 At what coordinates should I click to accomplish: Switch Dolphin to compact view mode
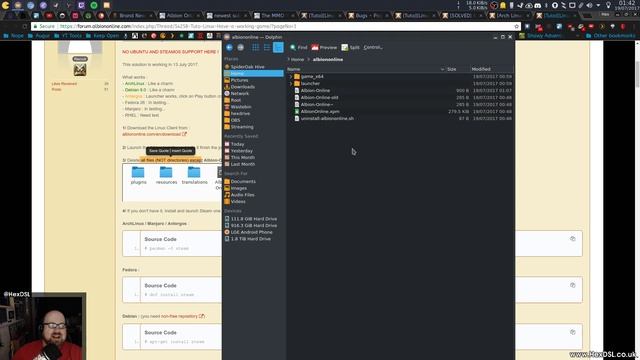267,47
